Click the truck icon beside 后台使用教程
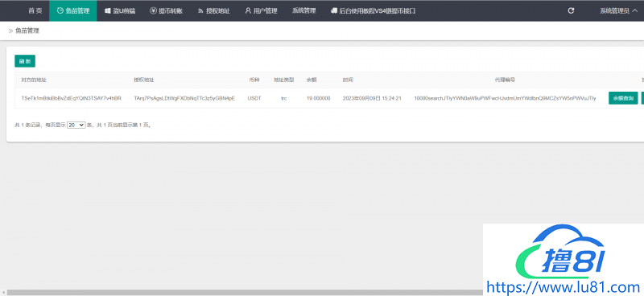Image resolution: width=644 pixels, height=296 pixels. [x=334, y=11]
